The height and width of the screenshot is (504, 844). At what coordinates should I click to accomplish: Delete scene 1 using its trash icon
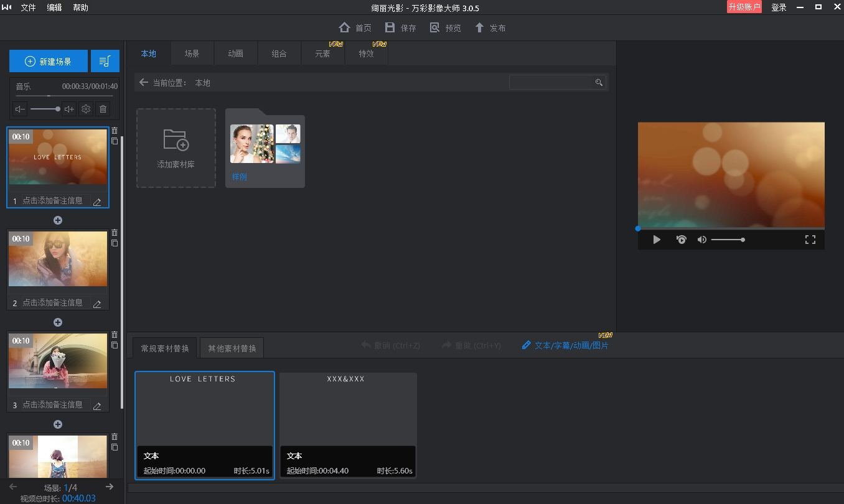tap(115, 131)
